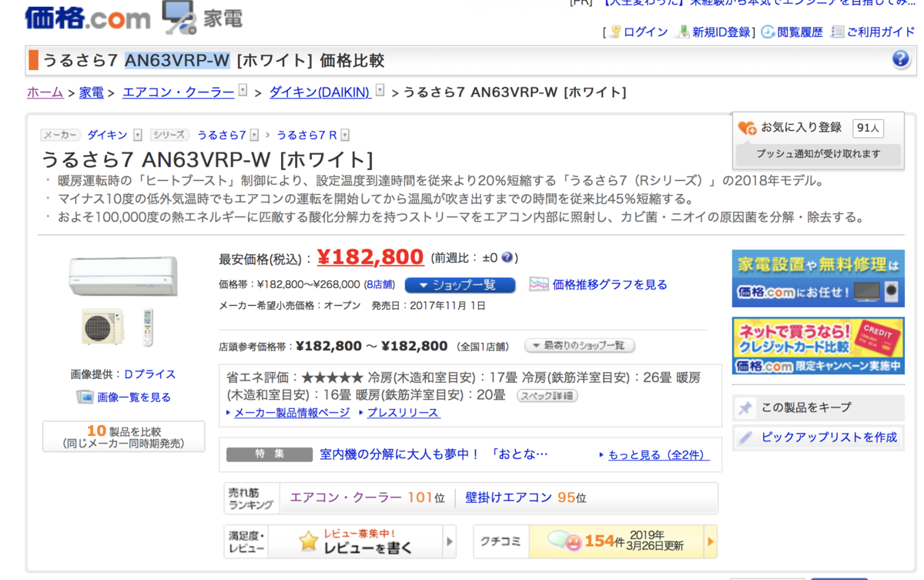Open もっと見る(全2件) link
The height and width of the screenshot is (580, 924).
pyautogui.click(x=659, y=454)
